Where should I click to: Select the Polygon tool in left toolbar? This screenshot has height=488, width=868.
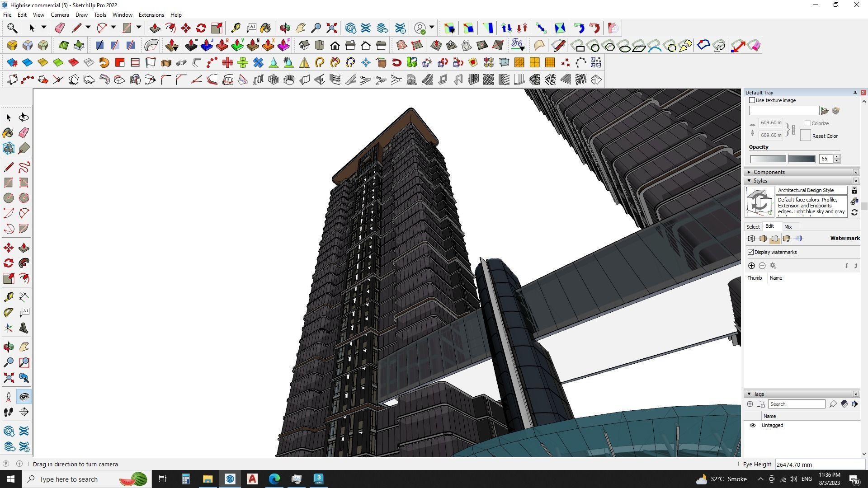24,198
